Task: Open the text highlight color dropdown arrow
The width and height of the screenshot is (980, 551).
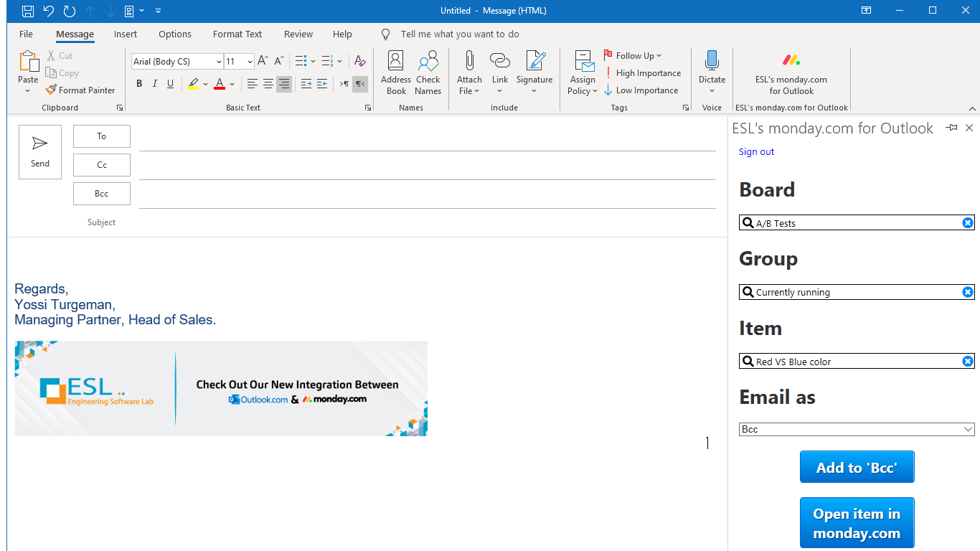Action: [x=205, y=84]
